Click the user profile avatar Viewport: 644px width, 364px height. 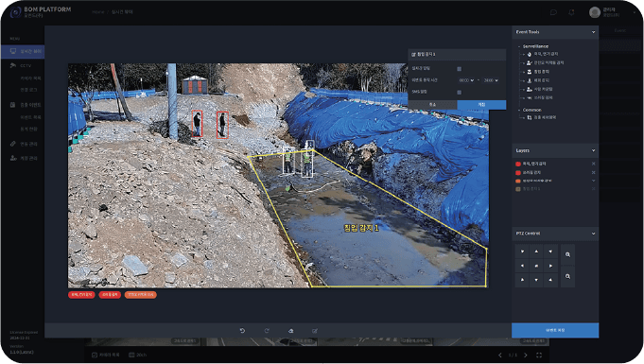594,12
